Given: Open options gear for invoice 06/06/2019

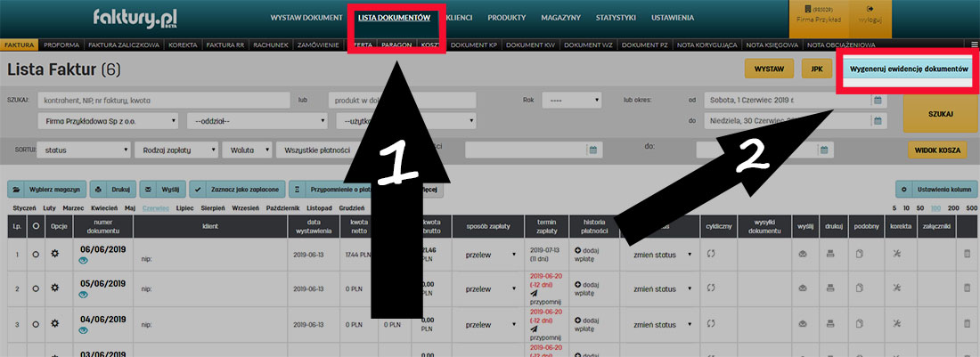Looking at the screenshot, I should tap(55, 256).
